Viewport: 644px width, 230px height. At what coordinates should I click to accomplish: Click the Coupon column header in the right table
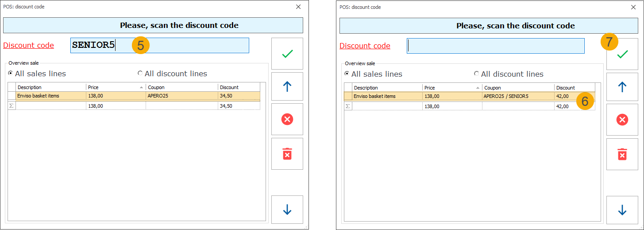click(517, 88)
